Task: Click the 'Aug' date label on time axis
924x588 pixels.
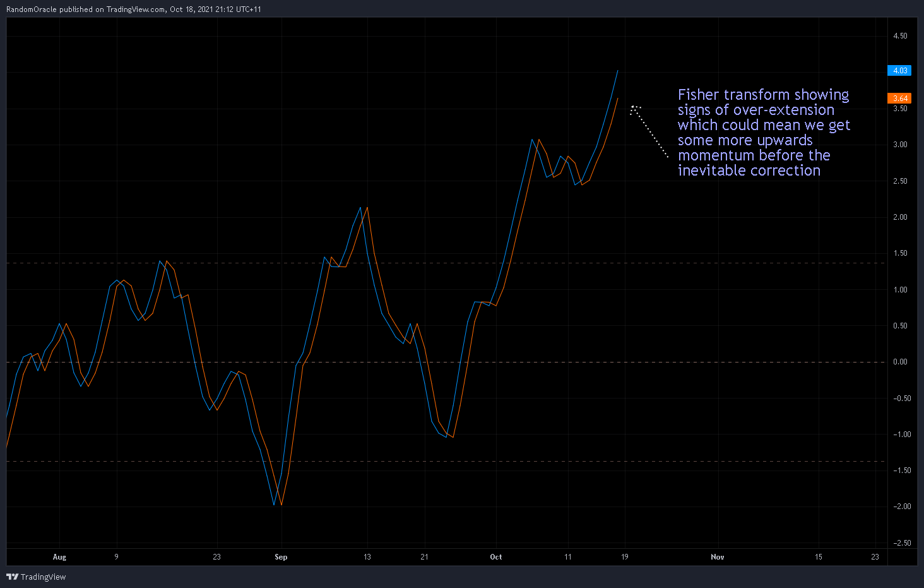Action: click(59, 557)
